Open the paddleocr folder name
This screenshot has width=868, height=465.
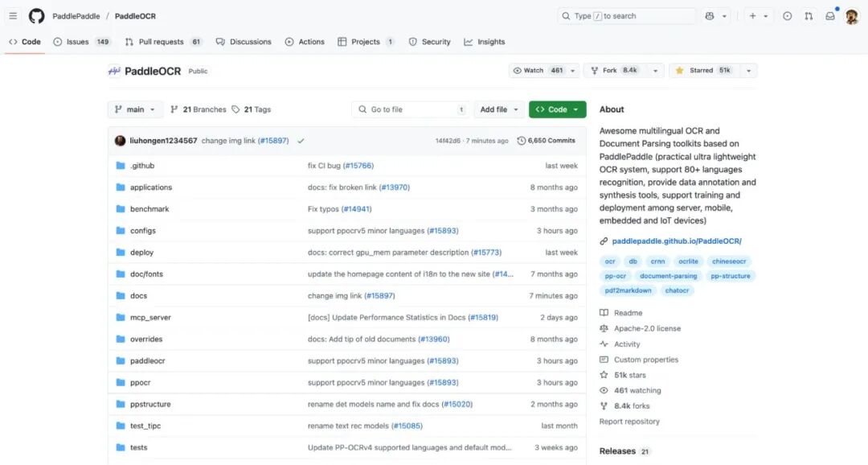coord(148,360)
